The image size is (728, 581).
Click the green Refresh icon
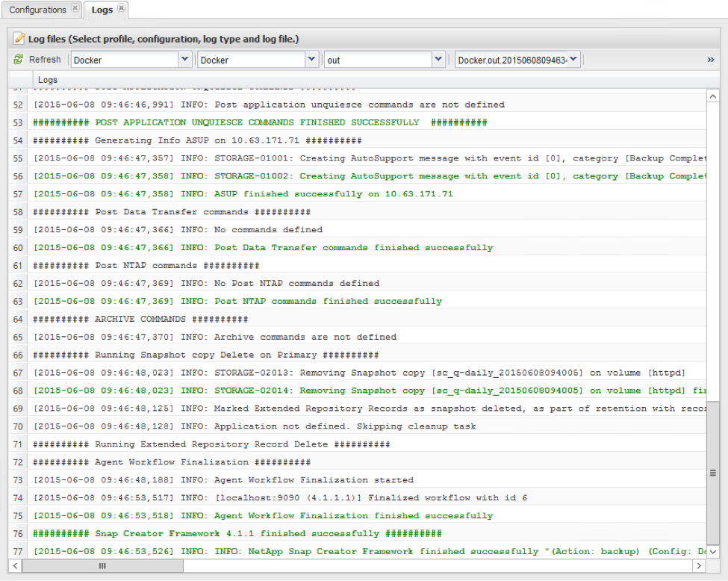pyautogui.click(x=19, y=60)
